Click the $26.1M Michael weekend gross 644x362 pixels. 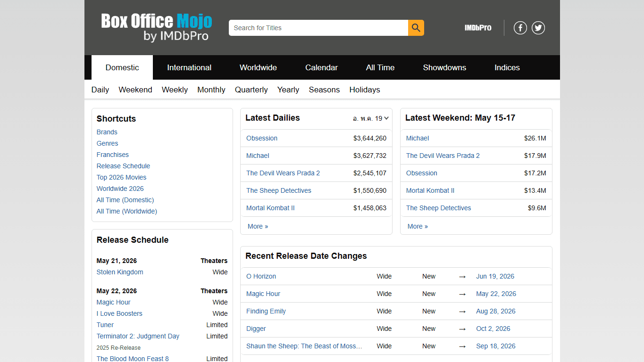(535, 138)
